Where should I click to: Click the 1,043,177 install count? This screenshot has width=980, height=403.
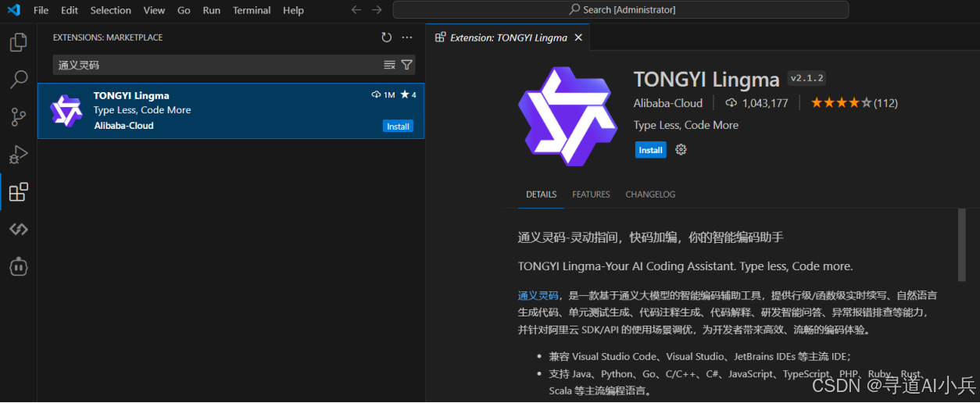765,103
